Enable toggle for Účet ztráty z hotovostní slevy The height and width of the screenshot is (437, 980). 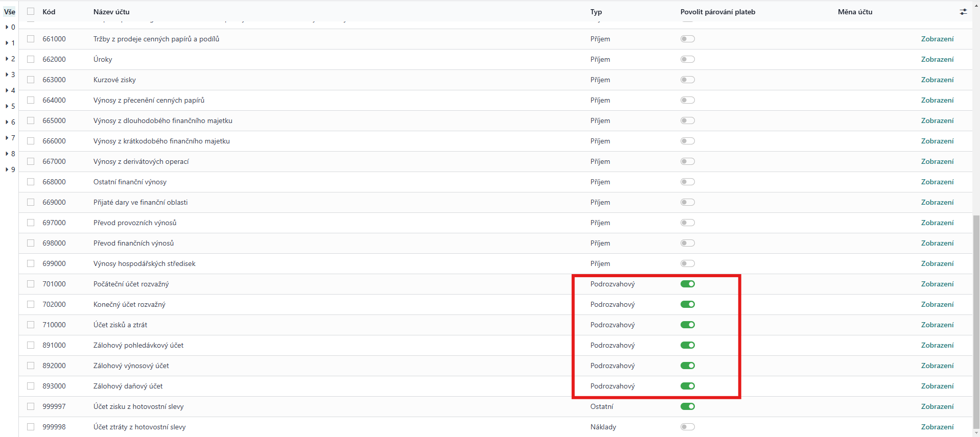pyautogui.click(x=687, y=427)
